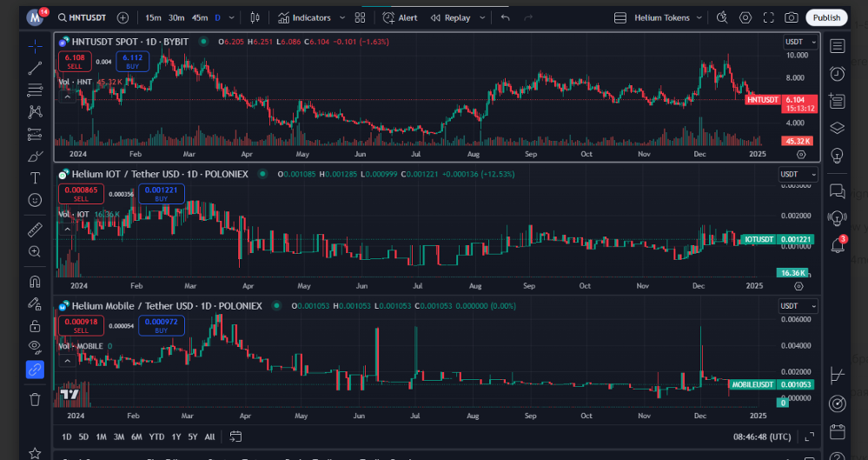The width and height of the screenshot is (868, 460).
Task: Switch to 30m timeframe
Action: 176,17
